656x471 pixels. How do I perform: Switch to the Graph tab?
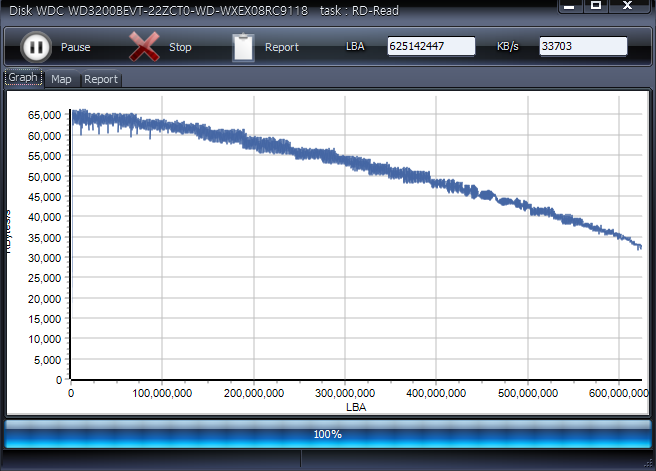23,77
